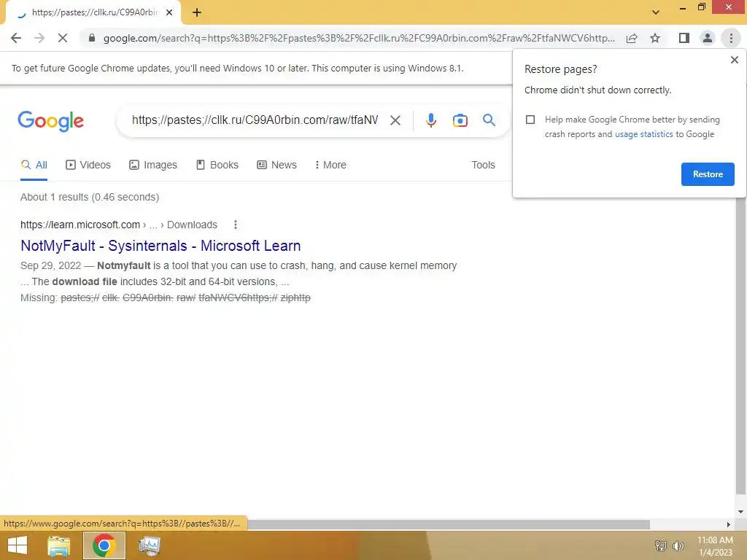
Task: Check the send crash reports checkbox
Action: 530,120
